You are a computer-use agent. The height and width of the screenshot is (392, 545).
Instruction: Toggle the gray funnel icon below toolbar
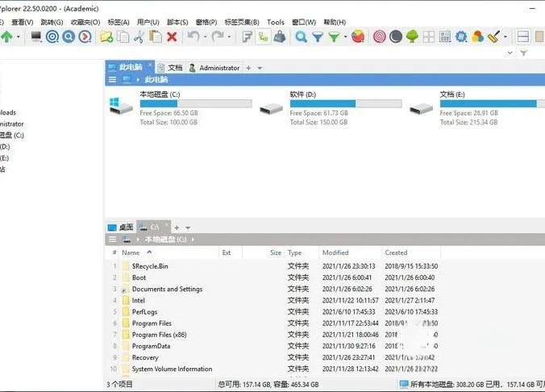click(x=523, y=53)
